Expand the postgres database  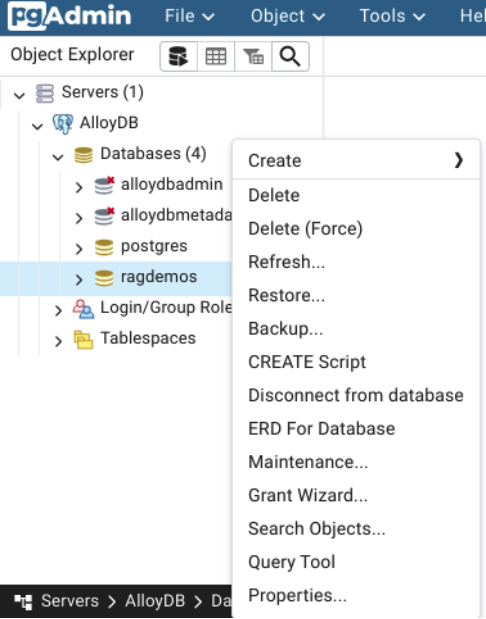tap(79, 249)
